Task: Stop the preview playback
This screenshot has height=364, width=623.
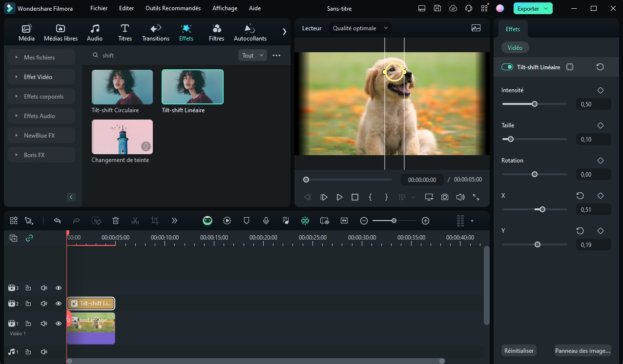Action: [x=355, y=197]
